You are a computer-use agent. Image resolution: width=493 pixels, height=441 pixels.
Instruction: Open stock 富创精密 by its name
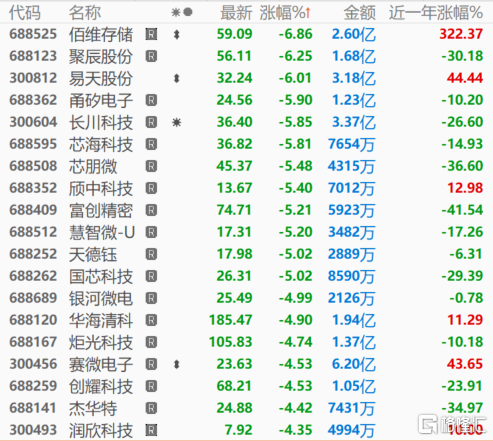101,210
